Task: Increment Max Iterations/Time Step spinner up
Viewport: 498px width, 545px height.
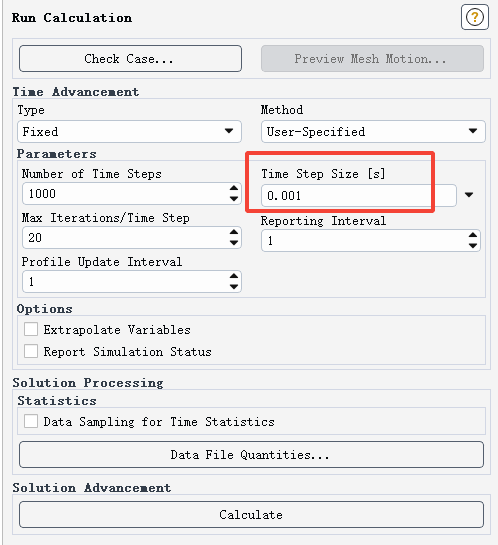Action: [234, 232]
